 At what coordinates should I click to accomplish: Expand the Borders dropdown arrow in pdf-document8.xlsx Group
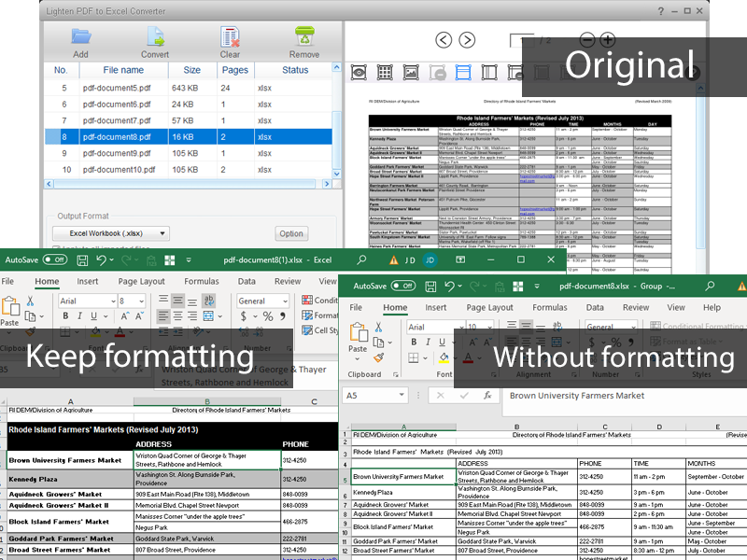tap(426, 357)
